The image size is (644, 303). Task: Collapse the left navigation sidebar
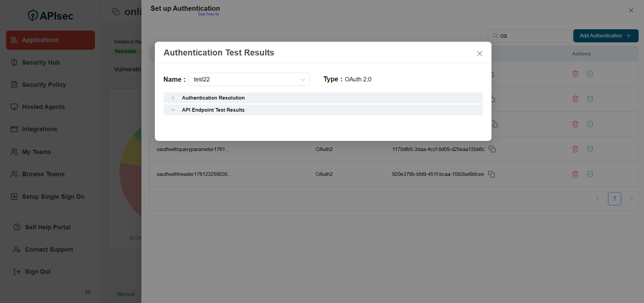click(x=88, y=292)
